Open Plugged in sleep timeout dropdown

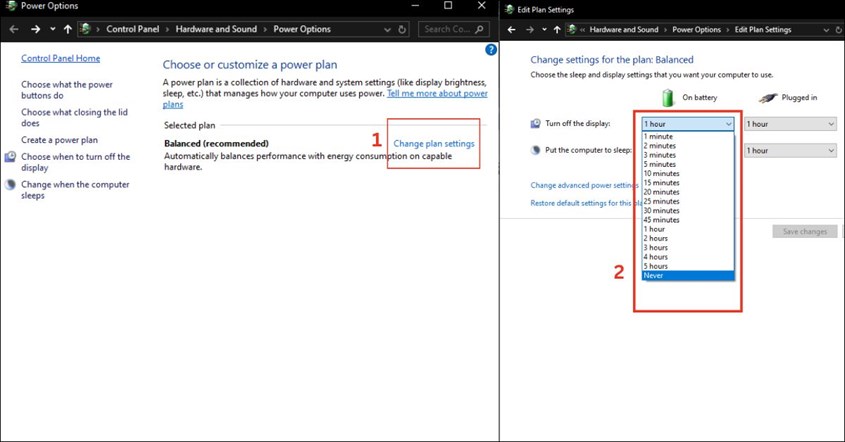[791, 150]
